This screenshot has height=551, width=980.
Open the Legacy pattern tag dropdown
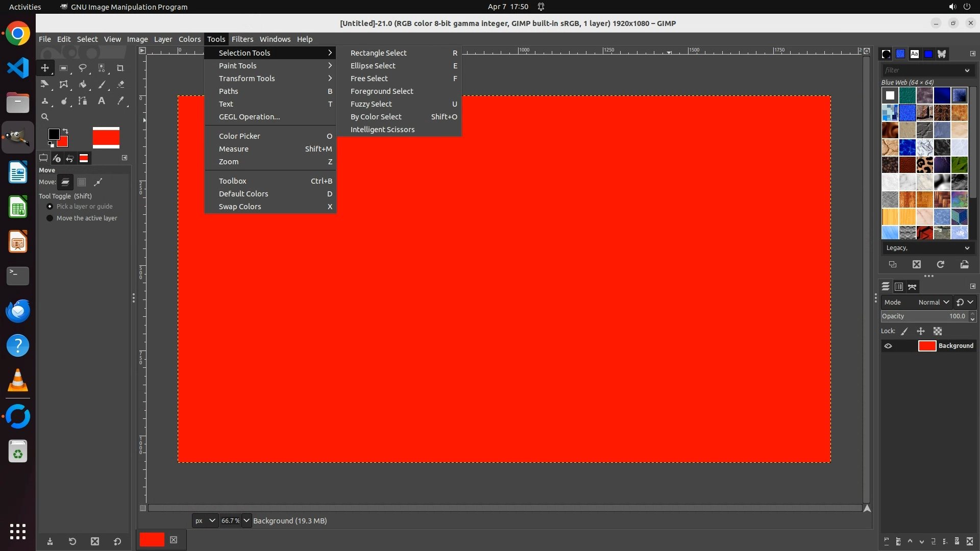pos(926,248)
